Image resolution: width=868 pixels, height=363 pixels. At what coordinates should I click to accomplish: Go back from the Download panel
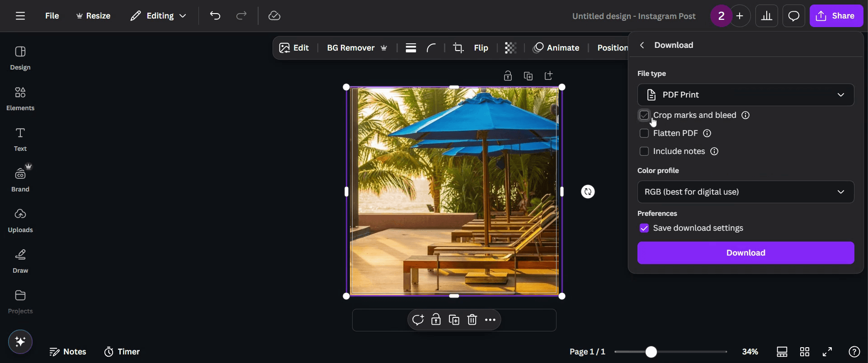pyautogui.click(x=642, y=45)
